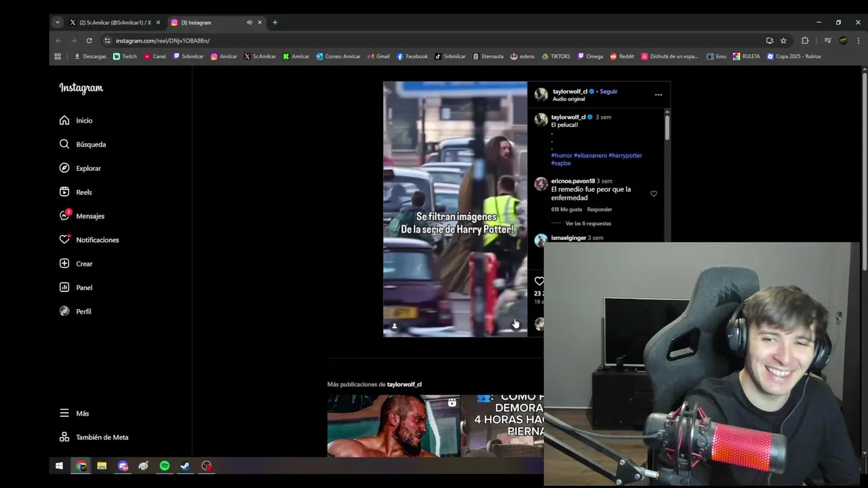Follow taylorwolf_cl with Seguir
Viewport: 868px width, 488px height.
click(x=608, y=91)
